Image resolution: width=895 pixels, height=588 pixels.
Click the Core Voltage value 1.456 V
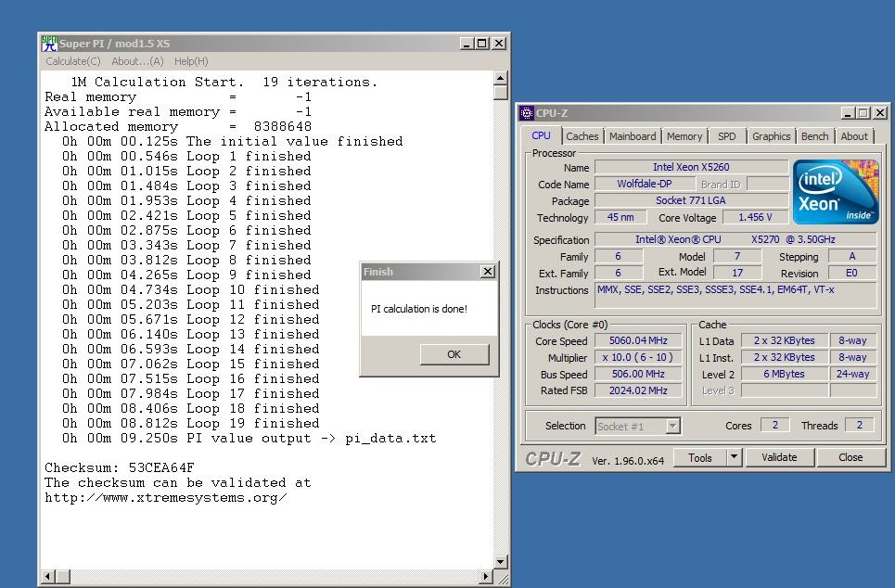(755, 217)
